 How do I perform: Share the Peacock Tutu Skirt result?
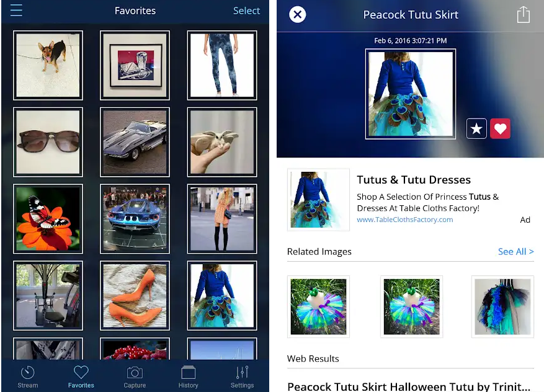pyautogui.click(x=523, y=14)
